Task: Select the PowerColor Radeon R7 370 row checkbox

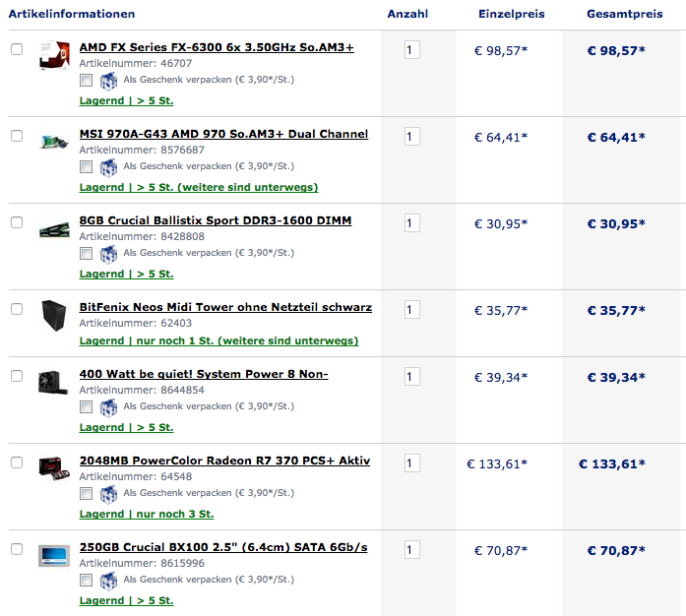Action: coord(17,462)
